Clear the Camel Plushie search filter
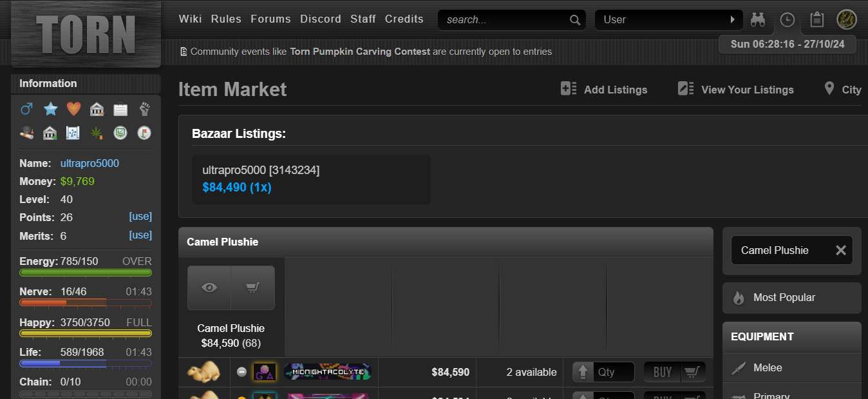This screenshot has width=868, height=399. [840, 251]
